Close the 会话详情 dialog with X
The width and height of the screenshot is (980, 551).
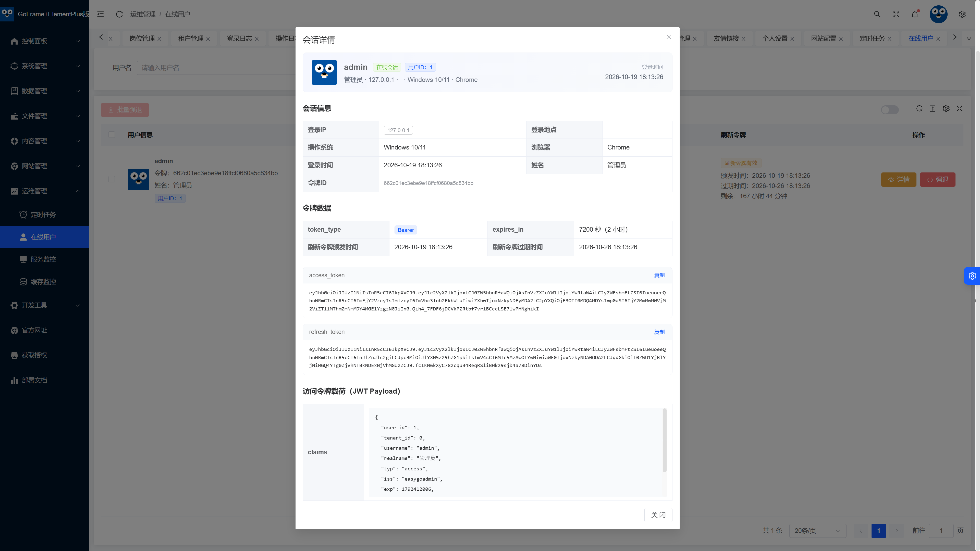coord(669,37)
